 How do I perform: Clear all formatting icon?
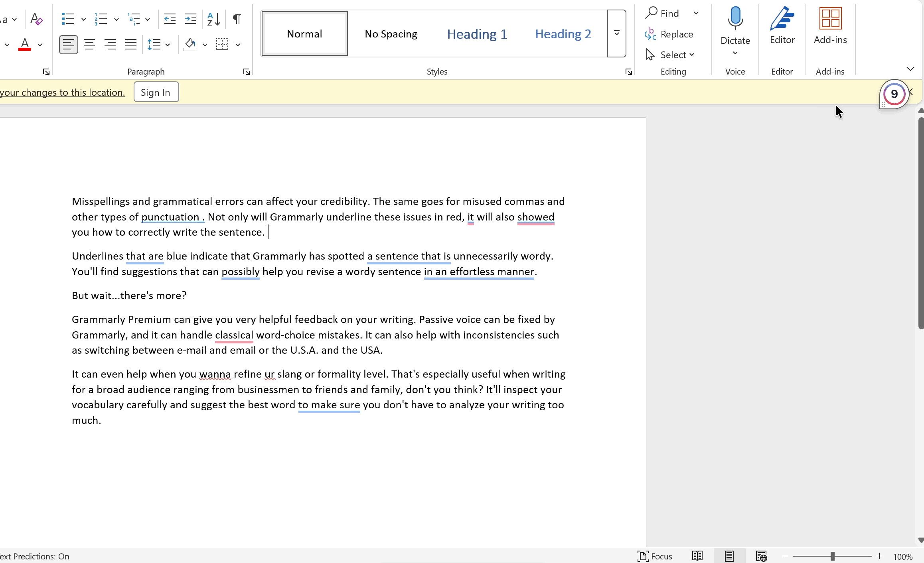click(x=36, y=19)
